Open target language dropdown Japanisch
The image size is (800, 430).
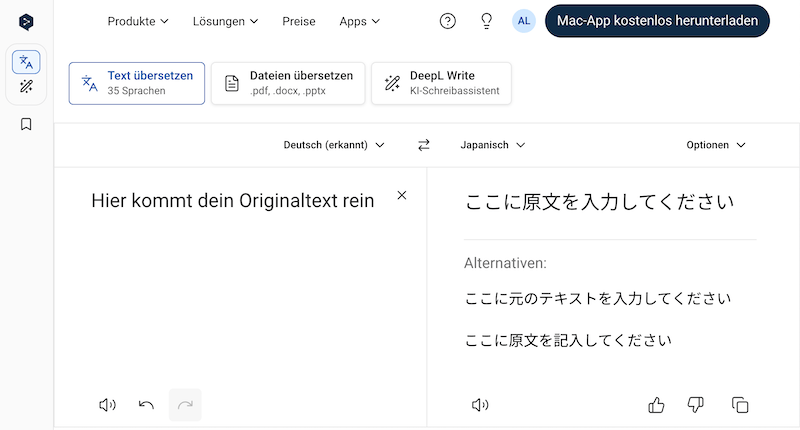493,145
